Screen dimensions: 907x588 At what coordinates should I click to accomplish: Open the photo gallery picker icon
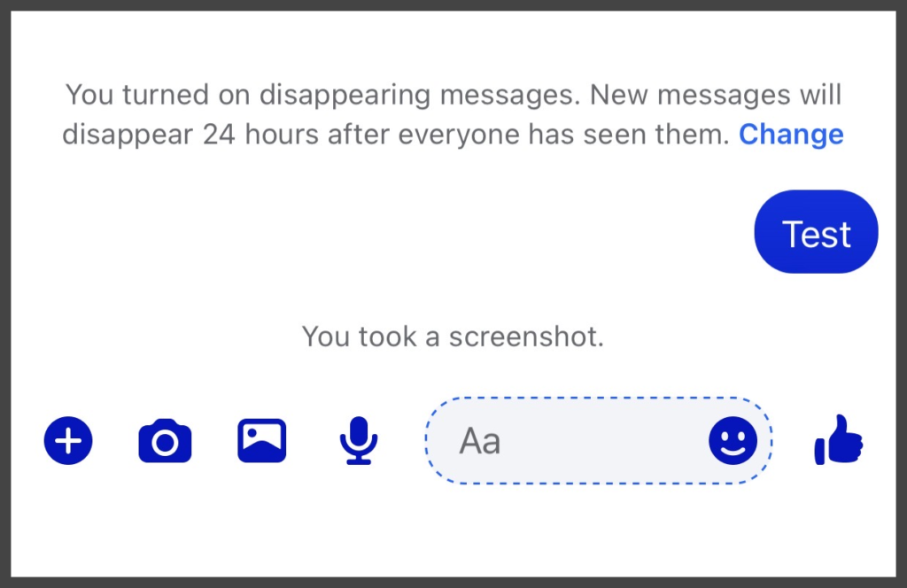pyautogui.click(x=261, y=441)
